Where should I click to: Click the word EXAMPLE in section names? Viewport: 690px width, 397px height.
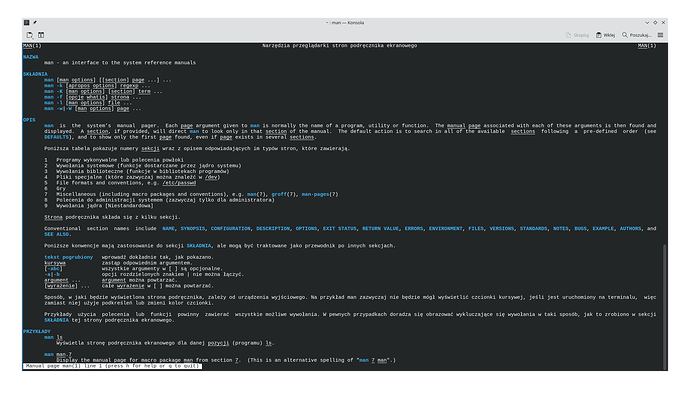[x=603, y=229]
